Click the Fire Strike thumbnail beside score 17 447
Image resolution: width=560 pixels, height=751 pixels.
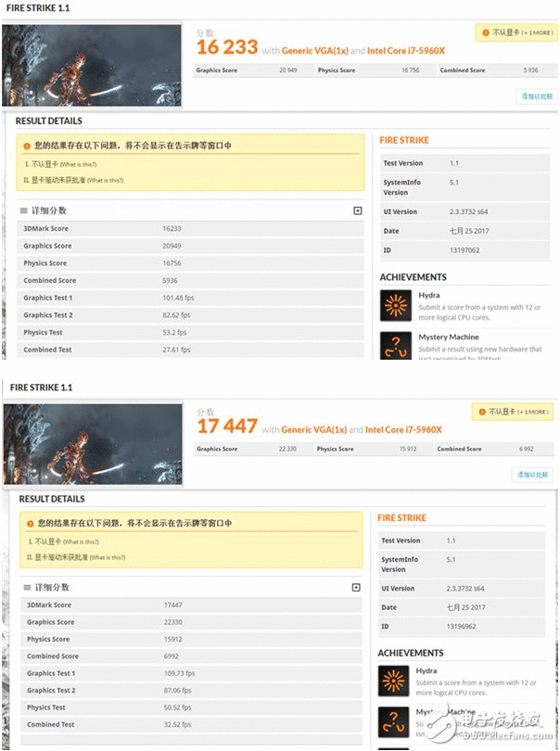(93, 443)
